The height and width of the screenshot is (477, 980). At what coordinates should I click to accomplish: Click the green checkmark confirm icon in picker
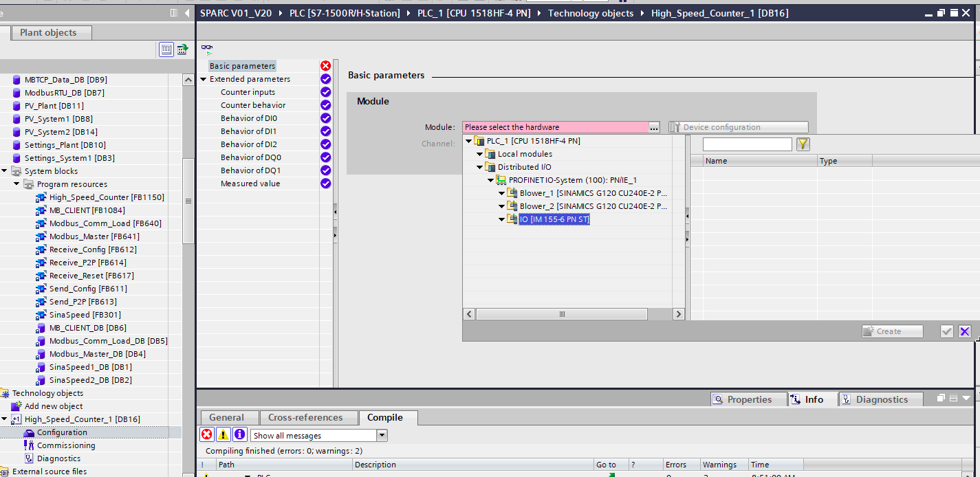[947, 331]
